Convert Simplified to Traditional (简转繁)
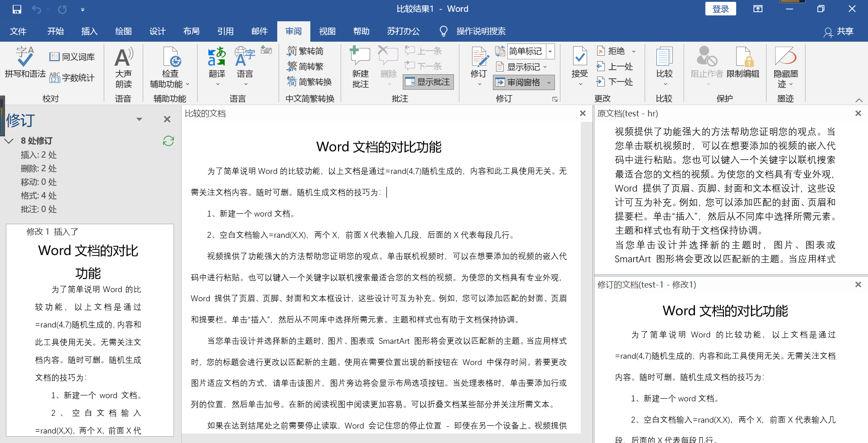Viewport: 868px width, 443px height. 305,66
